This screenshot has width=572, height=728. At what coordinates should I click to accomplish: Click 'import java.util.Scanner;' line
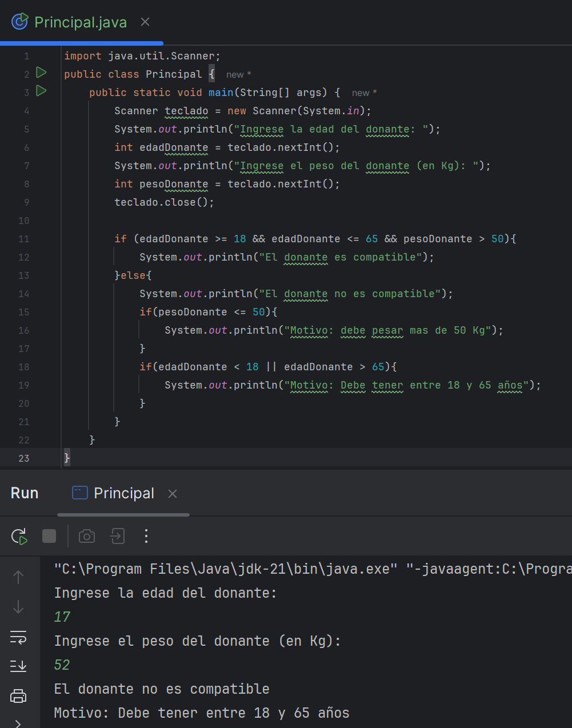click(142, 56)
